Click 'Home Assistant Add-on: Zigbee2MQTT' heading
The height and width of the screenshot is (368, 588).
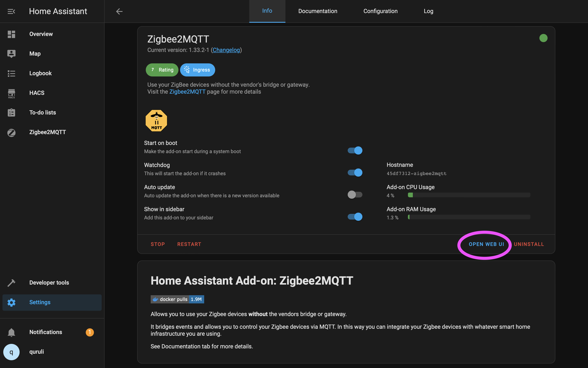[252, 281]
